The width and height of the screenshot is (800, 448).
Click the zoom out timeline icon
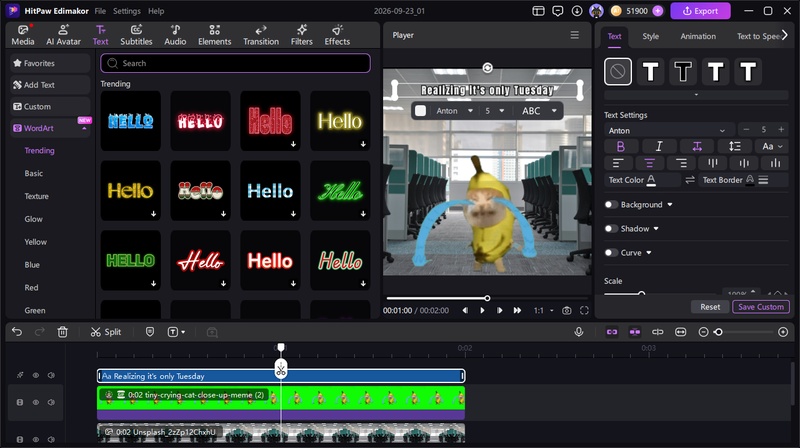click(703, 332)
